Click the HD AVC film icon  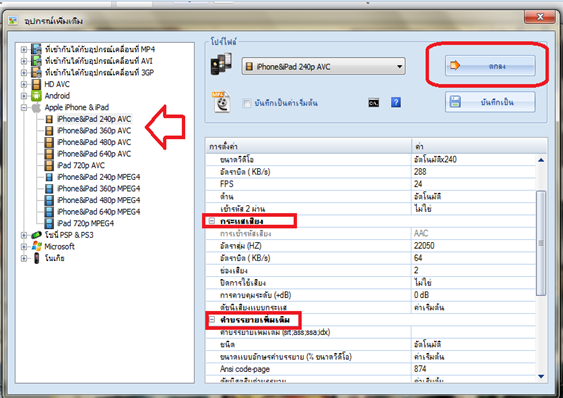pyautogui.click(x=36, y=84)
